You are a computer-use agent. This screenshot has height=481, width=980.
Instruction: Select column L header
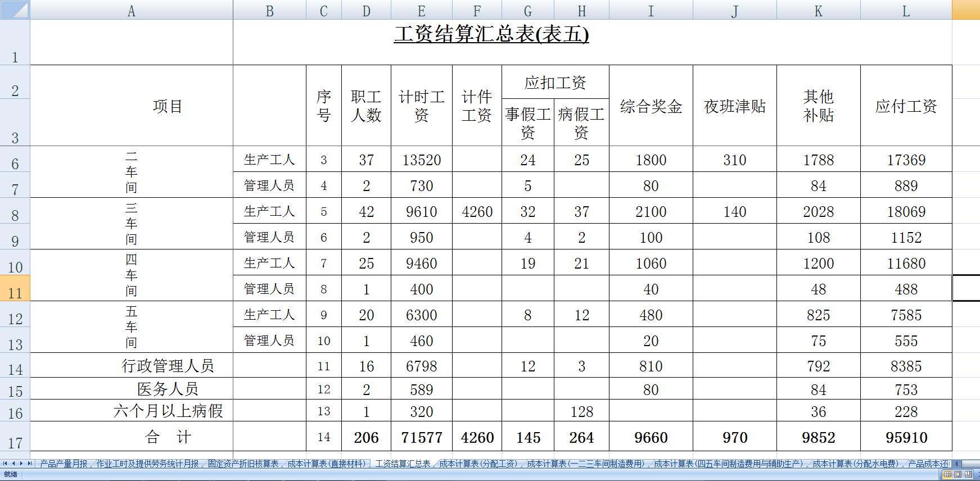click(x=906, y=10)
